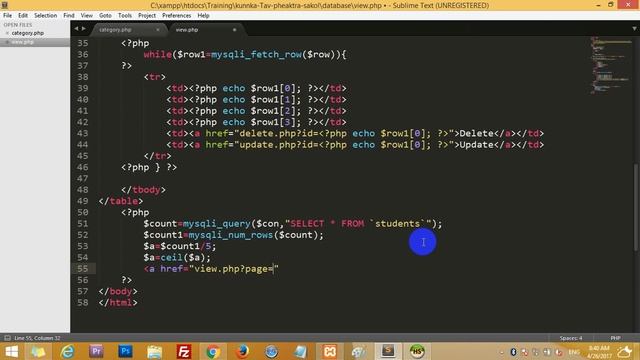Open the Selection menu
The image size is (640, 360).
pyautogui.click(x=45, y=16)
